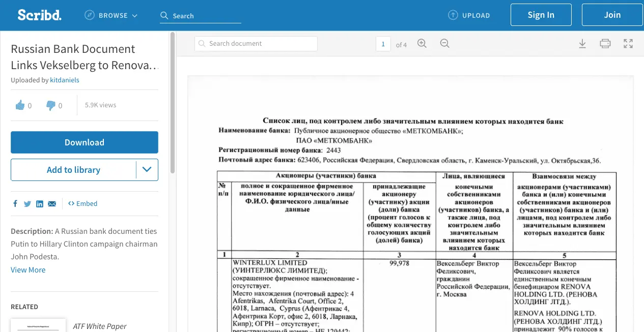644x332 pixels.
Task: Share document on Twitter
Action: (x=27, y=204)
